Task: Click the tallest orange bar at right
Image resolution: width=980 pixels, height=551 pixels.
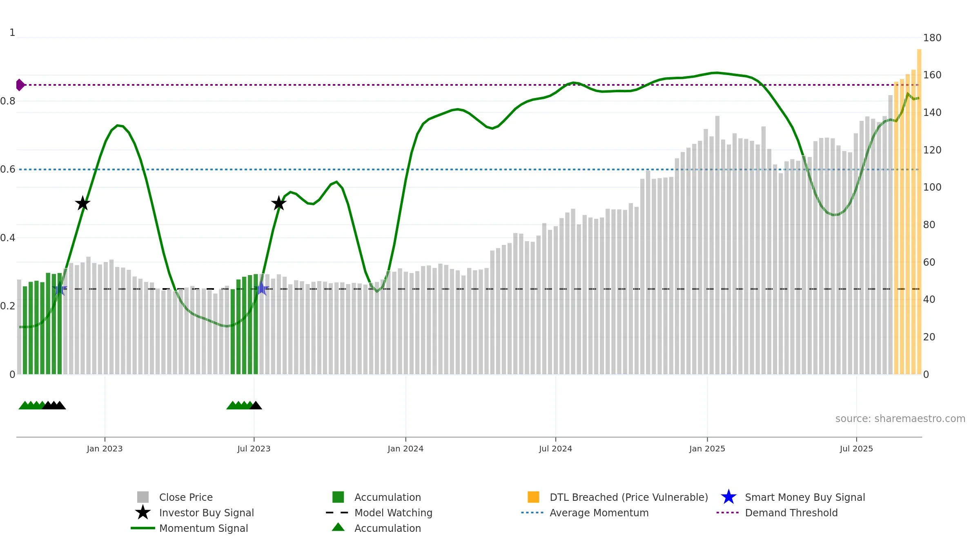Action: pos(919,212)
